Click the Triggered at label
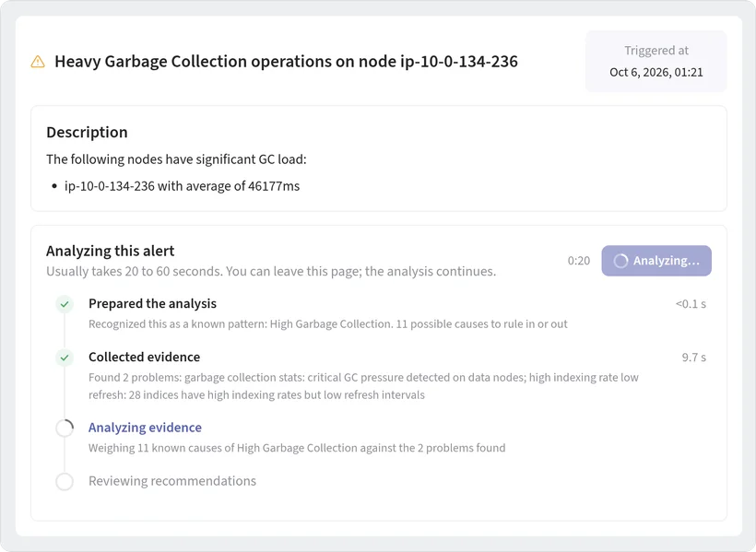756x552 pixels. [x=656, y=51]
